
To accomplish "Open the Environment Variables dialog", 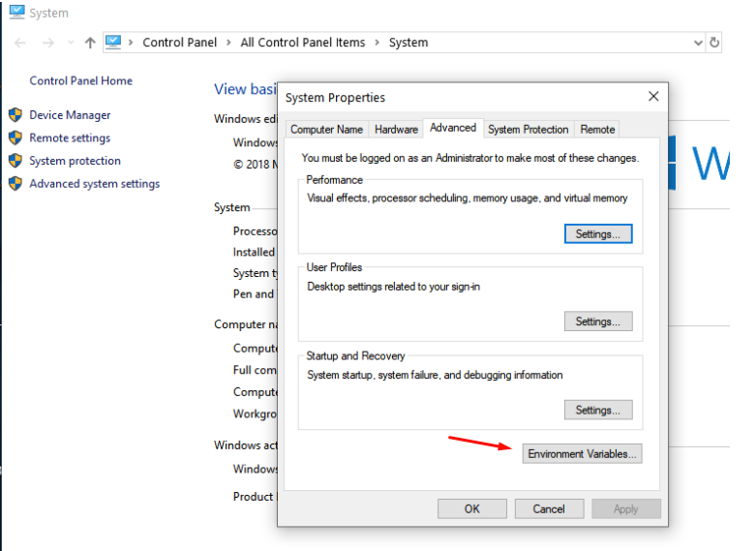I will point(582,453).
